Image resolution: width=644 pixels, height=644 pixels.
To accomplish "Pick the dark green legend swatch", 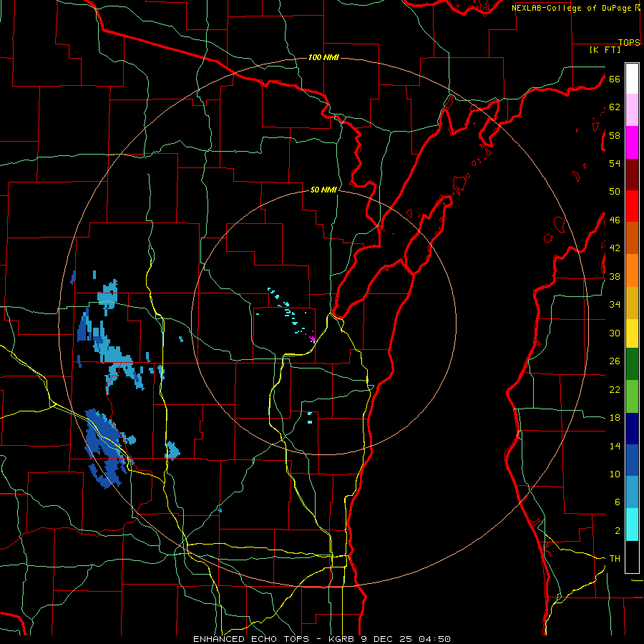I will pyautogui.click(x=632, y=364).
